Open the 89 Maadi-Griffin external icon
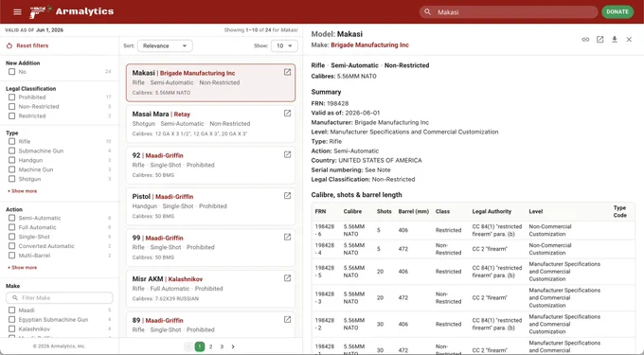The height and width of the screenshot is (355, 644). (x=288, y=320)
